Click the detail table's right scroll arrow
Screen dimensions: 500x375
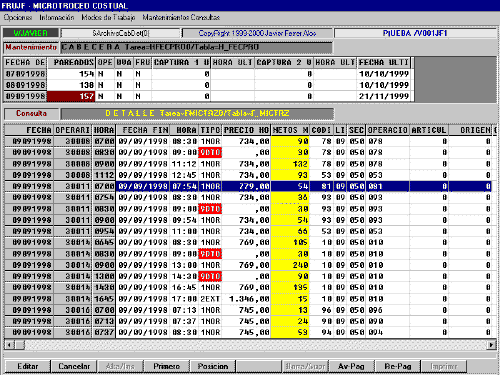(491, 345)
